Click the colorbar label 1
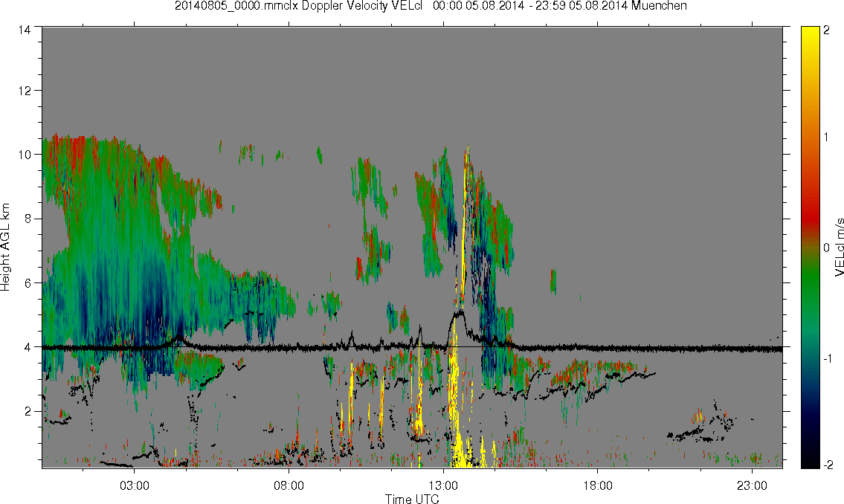The image size is (844, 504). (x=827, y=138)
